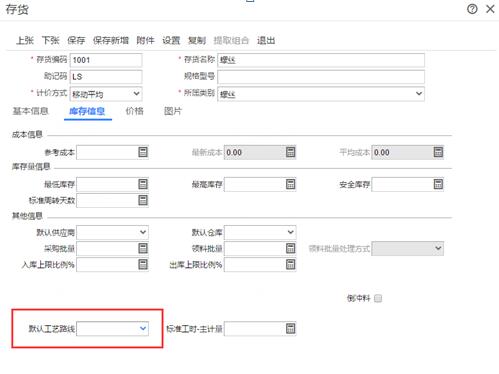The image size is (499, 374).
Task: Click the 存货编码 input field
Action: [x=106, y=60]
